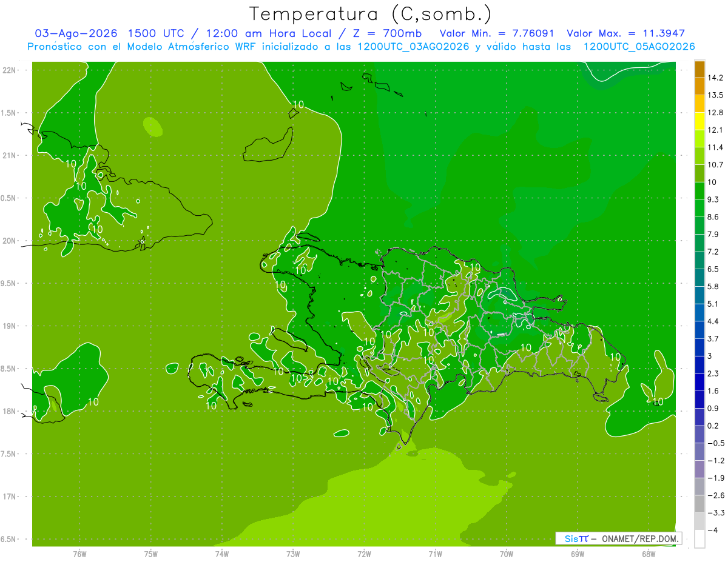728x562 pixels.
Task: Click the white swatch below -4
Action: click(x=699, y=539)
